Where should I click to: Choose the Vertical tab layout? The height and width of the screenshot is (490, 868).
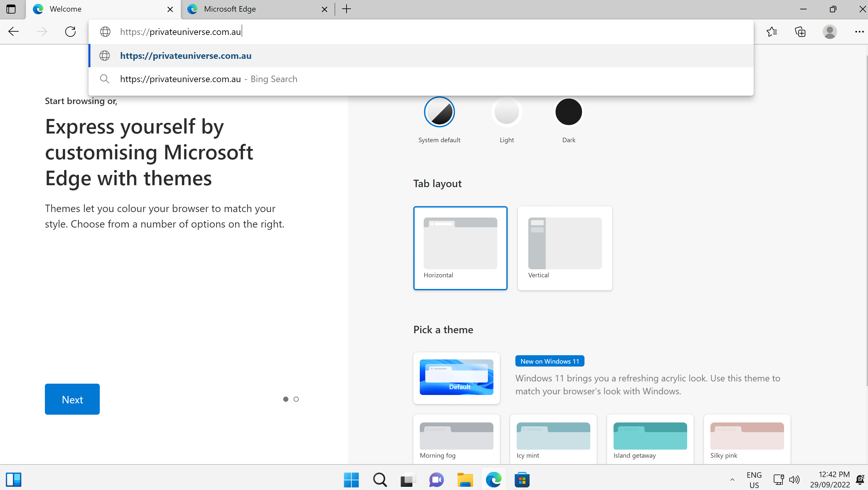click(x=565, y=248)
